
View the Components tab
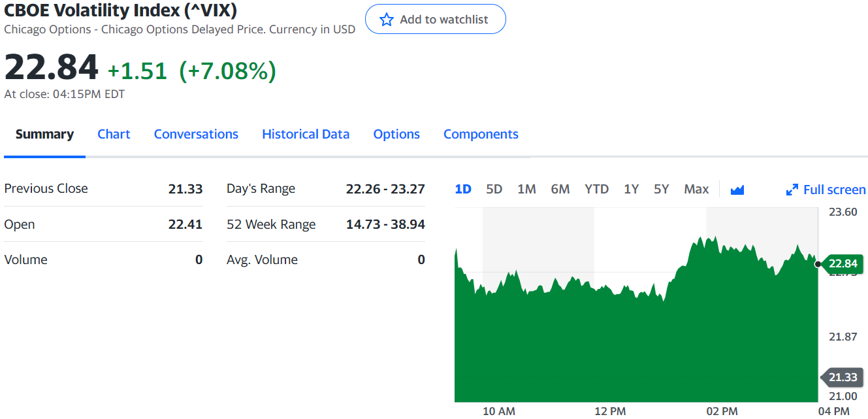pos(481,134)
